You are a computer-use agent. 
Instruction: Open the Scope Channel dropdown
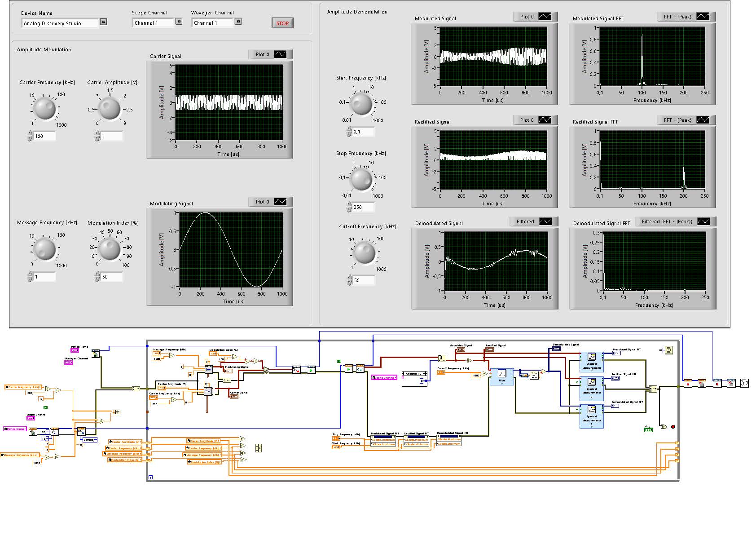point(179,21)
